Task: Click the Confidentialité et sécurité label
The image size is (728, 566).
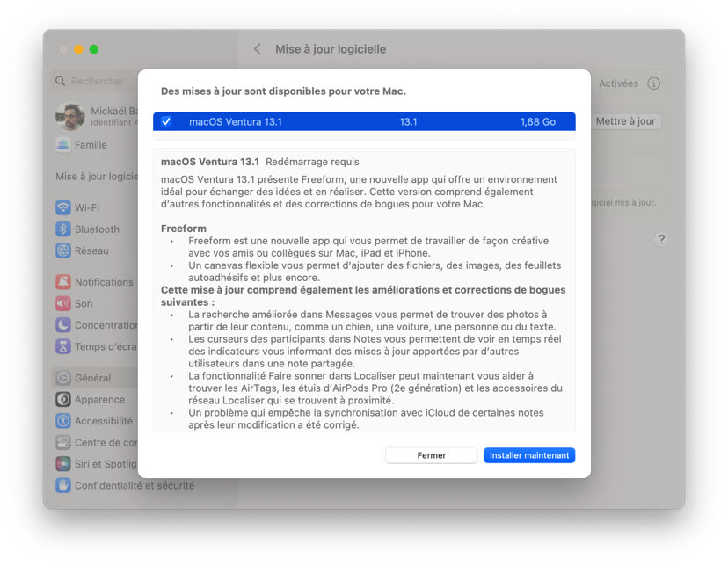Action: pyautogui.click(x=135, y=485)
